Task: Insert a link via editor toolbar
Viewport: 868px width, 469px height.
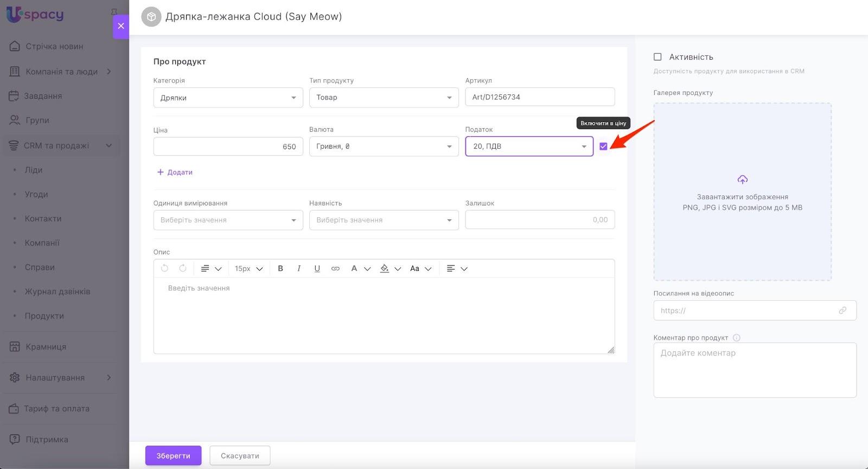Action: [335, 269]
